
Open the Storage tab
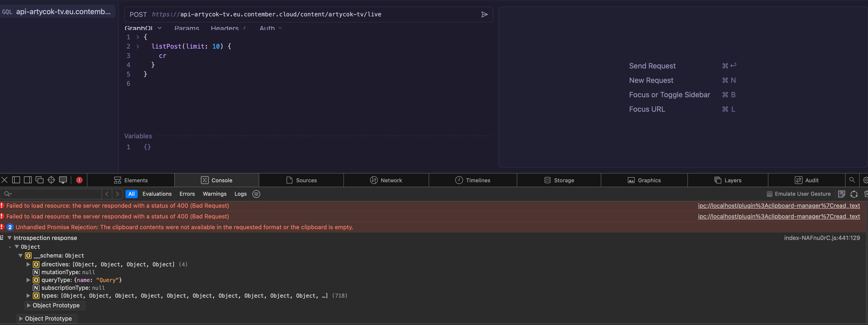pos(559,180)
